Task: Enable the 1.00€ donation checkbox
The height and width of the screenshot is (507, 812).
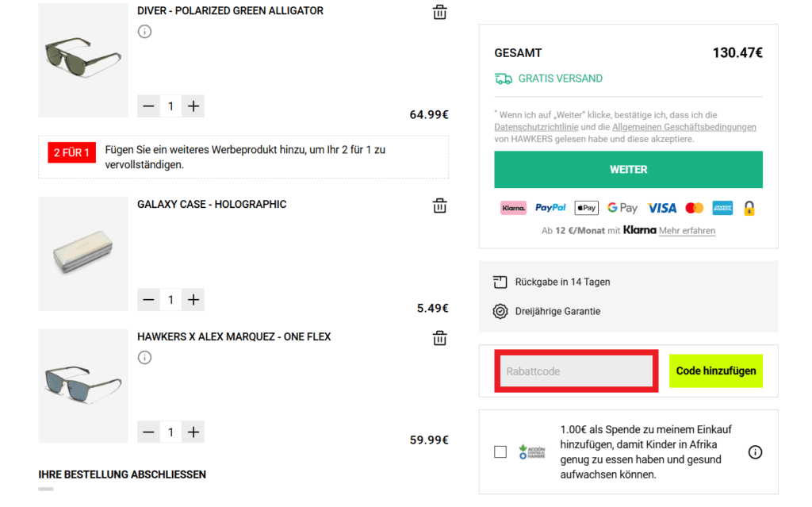Action: click(x=500, y=452)
